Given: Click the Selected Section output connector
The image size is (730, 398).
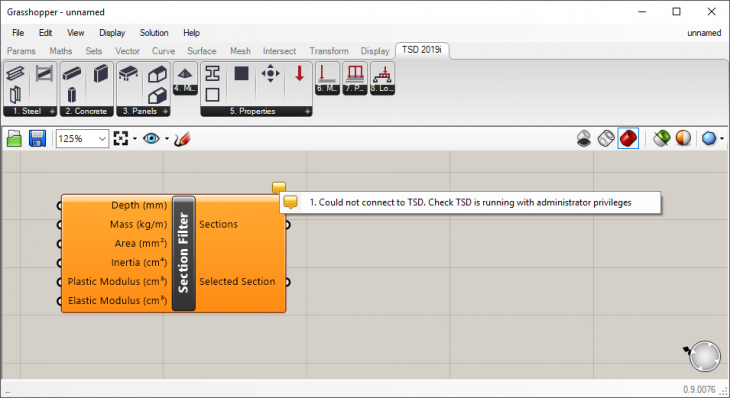Looking at the screenshot, I should point(288,282).
